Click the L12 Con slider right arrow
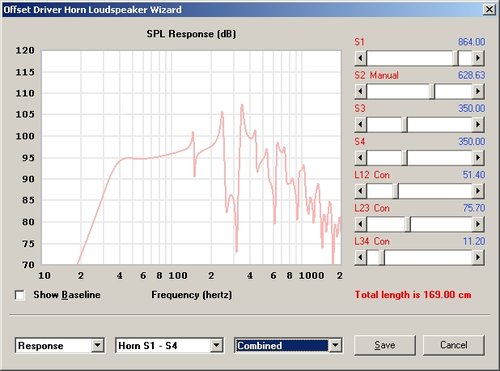500x371 pixels. point(478,191)
